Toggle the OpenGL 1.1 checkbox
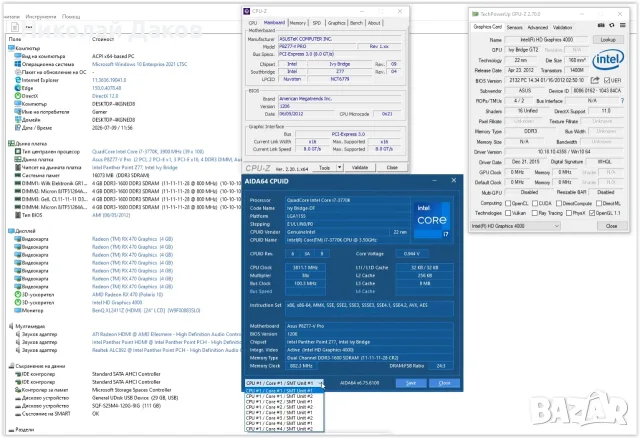 point(592,213)
